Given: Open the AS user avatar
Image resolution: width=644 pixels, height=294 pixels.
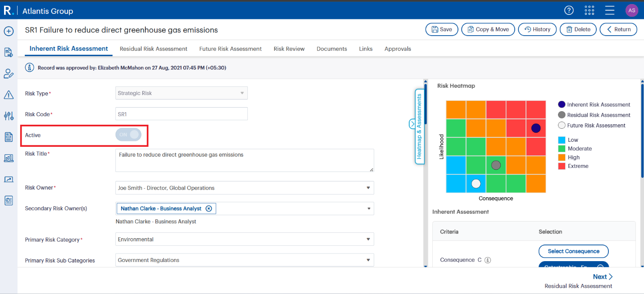Looking at the screenshot, I should coord(632,10).
